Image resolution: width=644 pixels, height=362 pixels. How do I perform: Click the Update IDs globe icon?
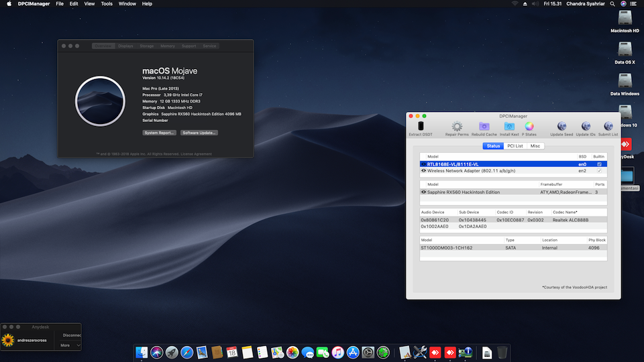(x=585, y=126)
